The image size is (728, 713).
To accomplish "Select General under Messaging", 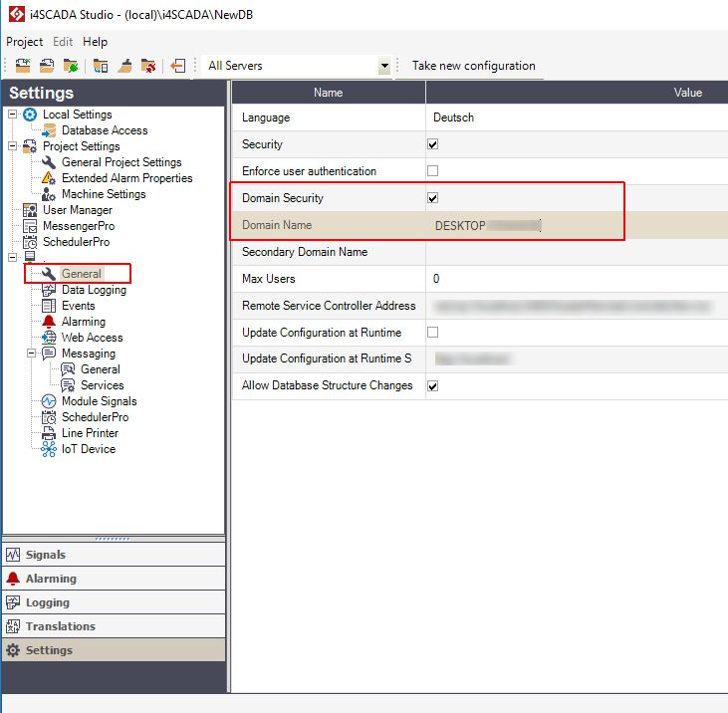I will point(101,369).
